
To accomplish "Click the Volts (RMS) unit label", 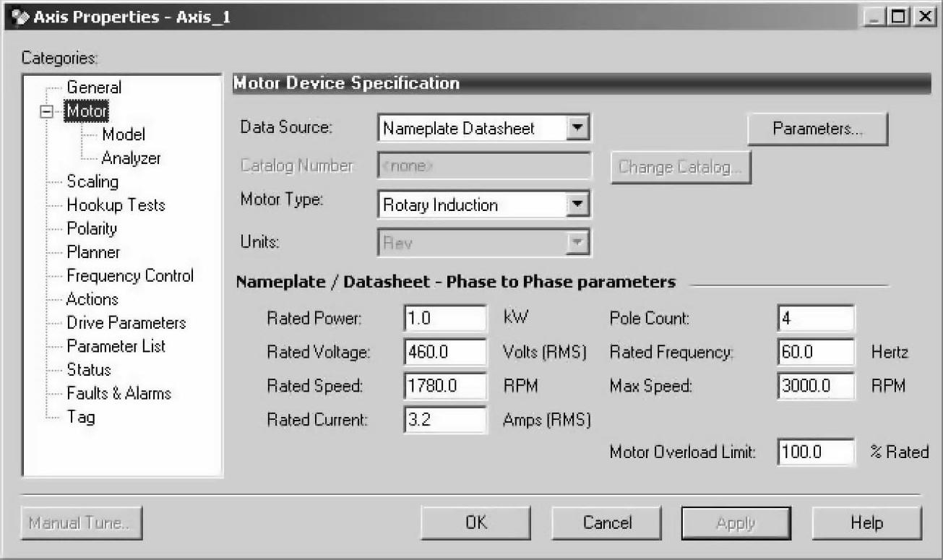I will point(544,353).
